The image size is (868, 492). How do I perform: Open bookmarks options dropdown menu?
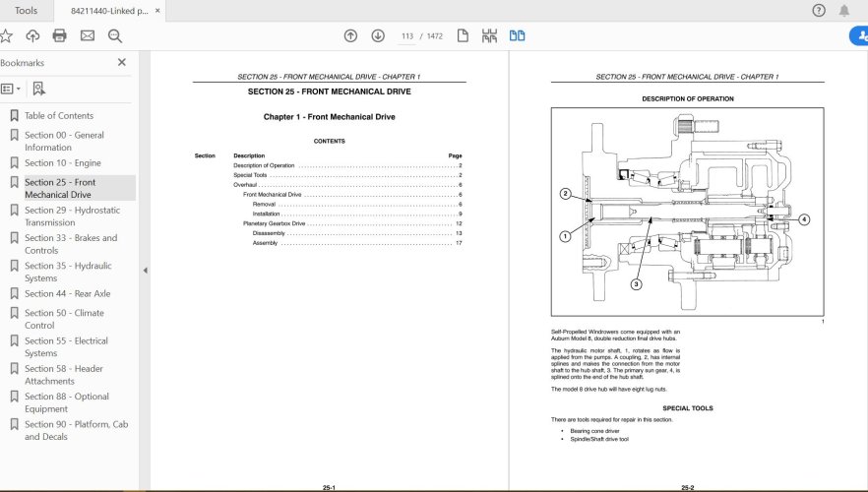(x=11, y=89)
